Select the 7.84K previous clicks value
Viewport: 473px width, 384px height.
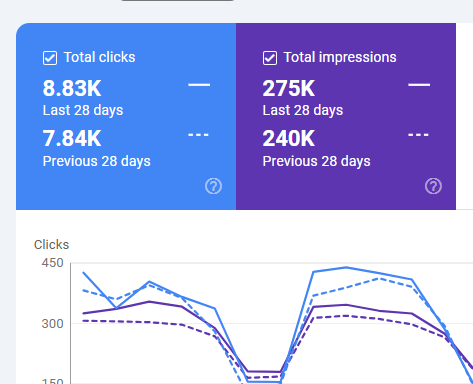coord(72,139)
